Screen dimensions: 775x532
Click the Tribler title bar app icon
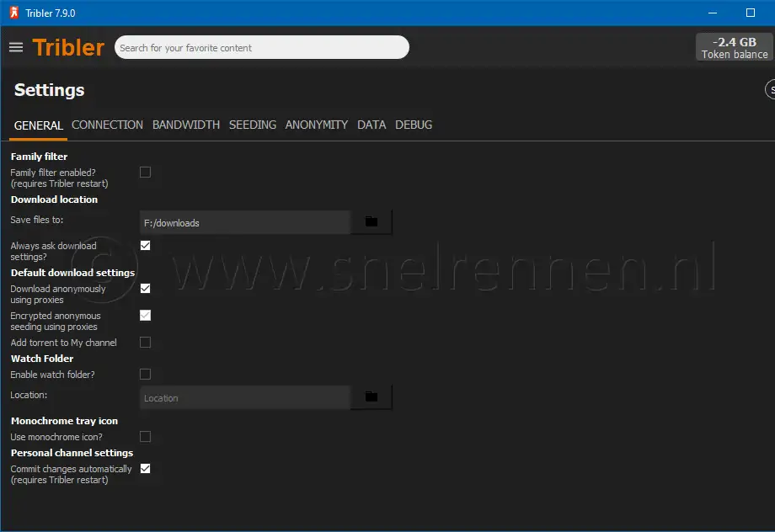(x=14, y=13)
